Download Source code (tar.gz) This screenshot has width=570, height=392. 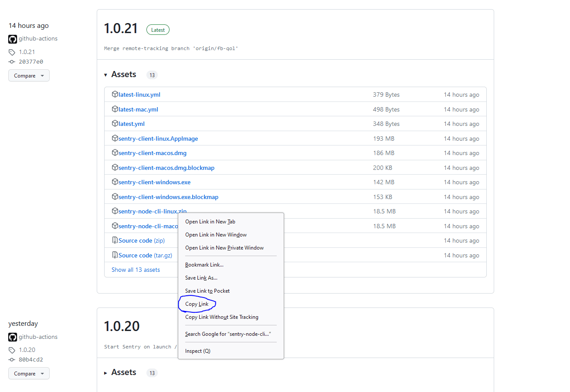pyautogui.click(x=145, y=255)
